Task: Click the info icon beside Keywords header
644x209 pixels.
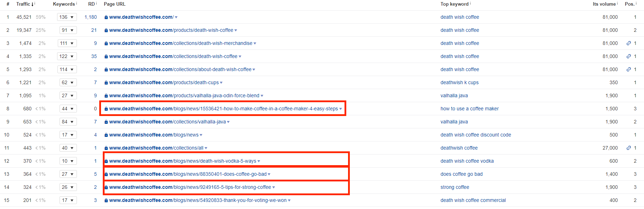Action: 77,3
